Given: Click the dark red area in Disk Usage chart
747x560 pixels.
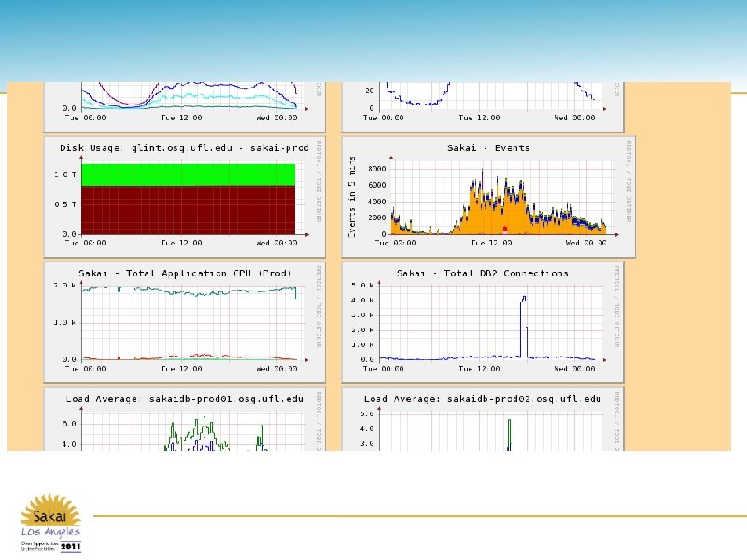Looking at the screenshot, I should tap(189, 210).
